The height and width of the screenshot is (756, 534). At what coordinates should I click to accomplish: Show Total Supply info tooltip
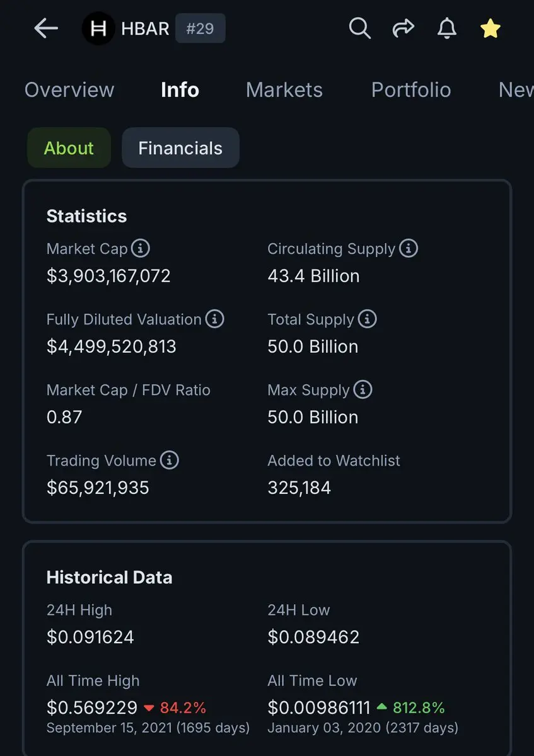click(368, 319)
